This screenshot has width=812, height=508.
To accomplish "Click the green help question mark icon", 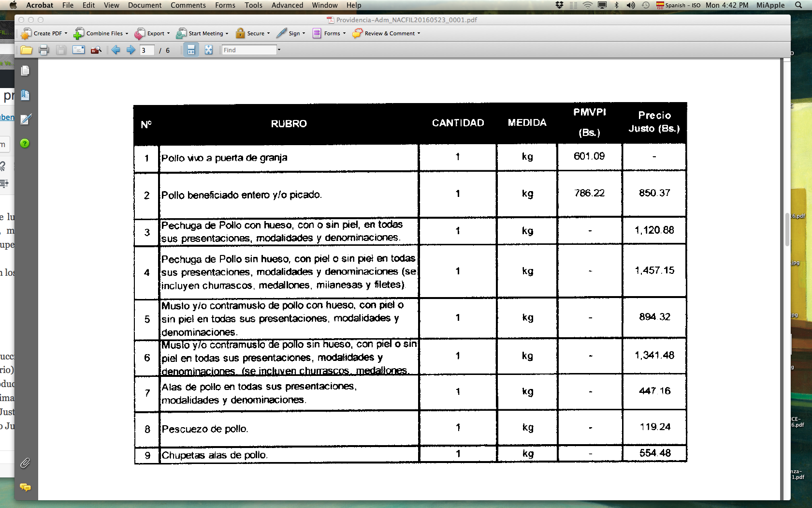I will 25,143.
